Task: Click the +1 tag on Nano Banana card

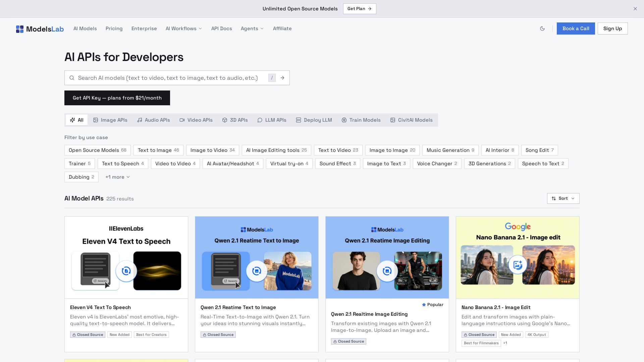Action: tap(505, 343)
